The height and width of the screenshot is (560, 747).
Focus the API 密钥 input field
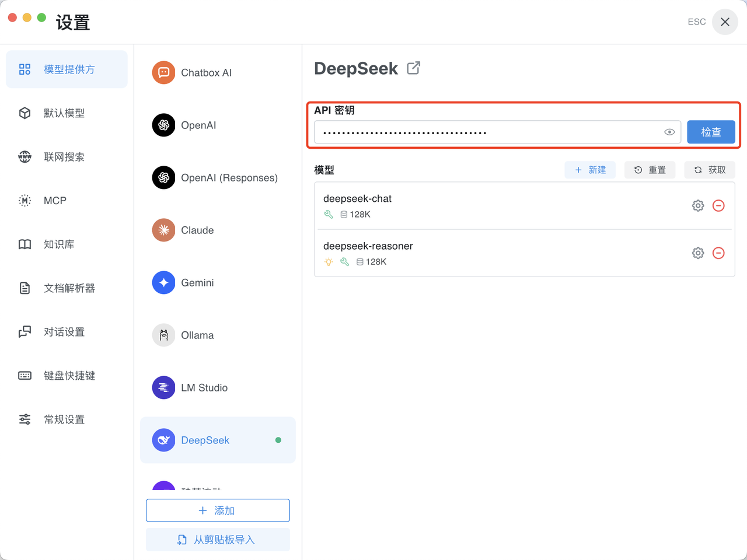pos(487,132)
